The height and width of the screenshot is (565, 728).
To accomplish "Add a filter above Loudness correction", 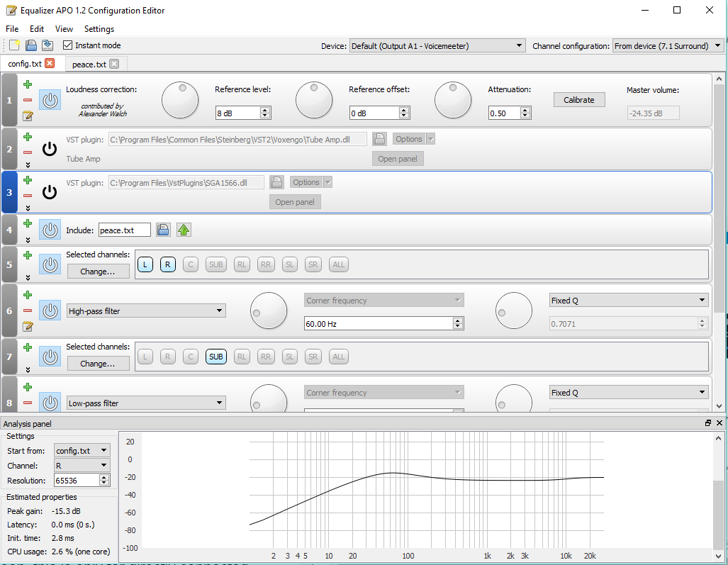I will [28, 85].
